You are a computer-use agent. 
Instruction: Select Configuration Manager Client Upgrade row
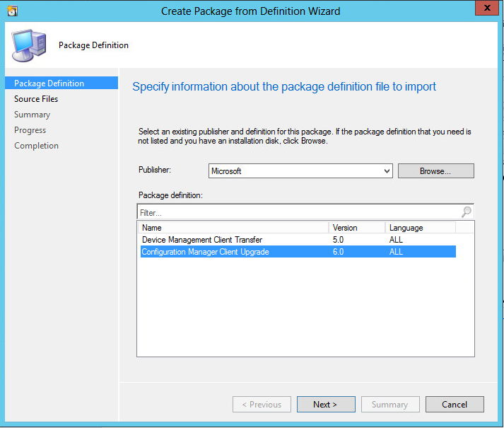click(298, 252)
